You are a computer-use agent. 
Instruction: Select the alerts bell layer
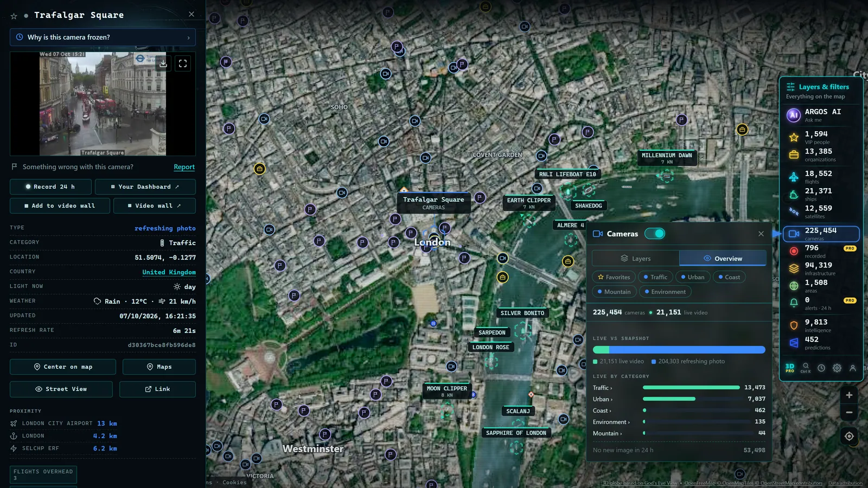(x=794, y=303)
